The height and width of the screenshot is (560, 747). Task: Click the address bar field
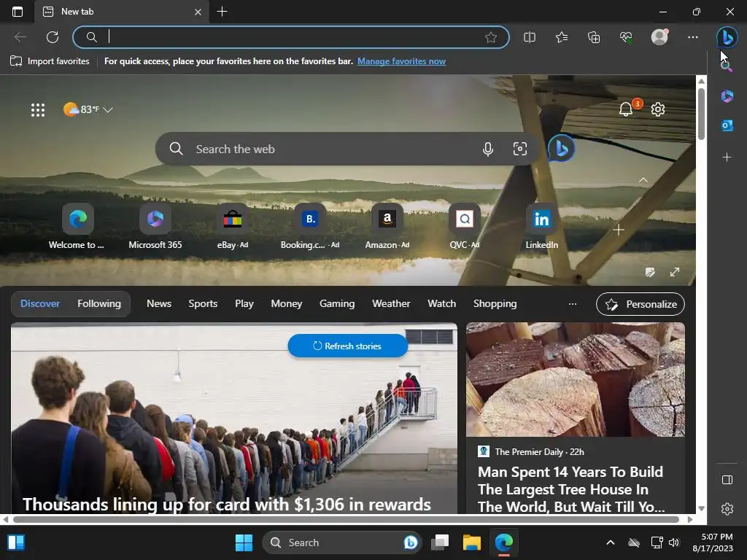pyautogui.click(x=290, y=37)
